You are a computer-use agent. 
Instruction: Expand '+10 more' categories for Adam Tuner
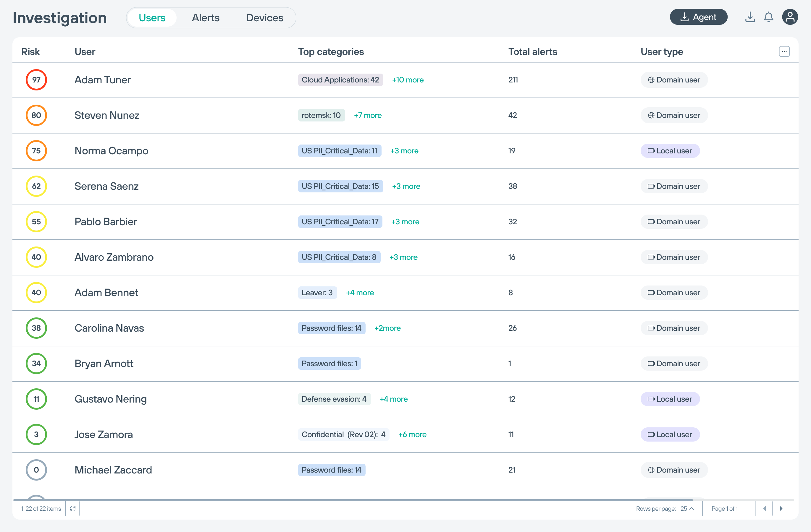pos(408,80)
